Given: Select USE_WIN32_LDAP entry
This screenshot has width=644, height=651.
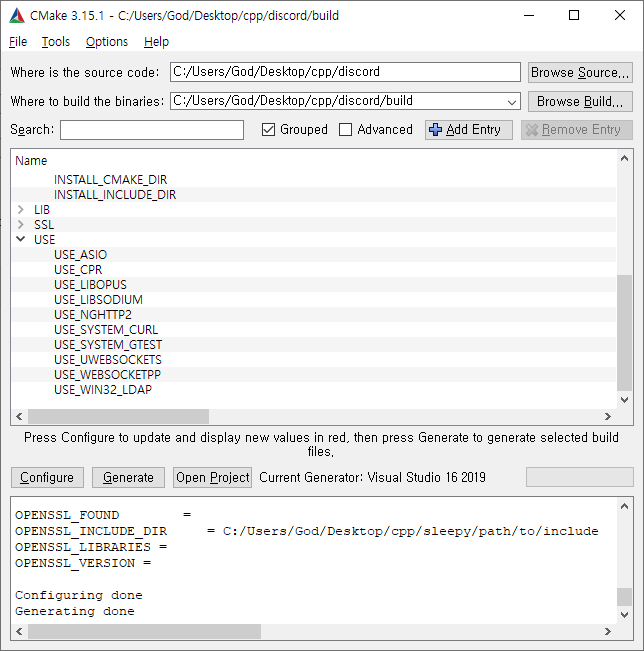Looking at the screenshot, I should click(103, 389).
